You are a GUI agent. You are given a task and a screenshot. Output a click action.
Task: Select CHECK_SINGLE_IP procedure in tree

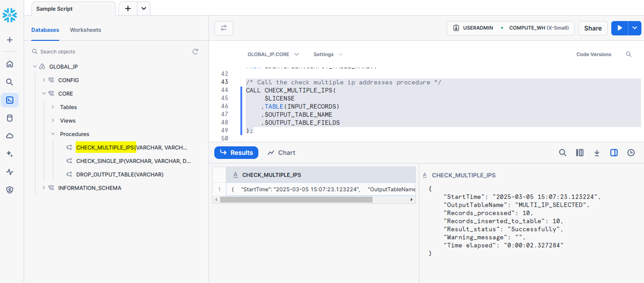point(133,161)
